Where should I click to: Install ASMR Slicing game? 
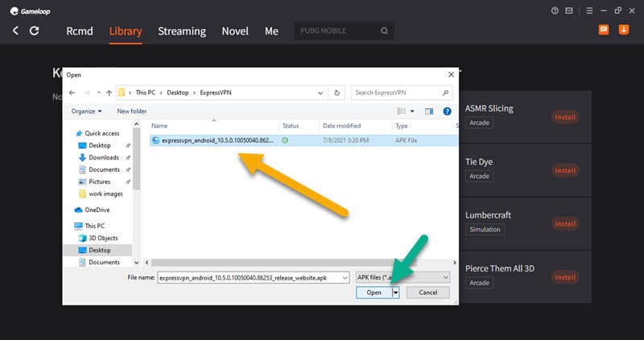click(565, 117)
